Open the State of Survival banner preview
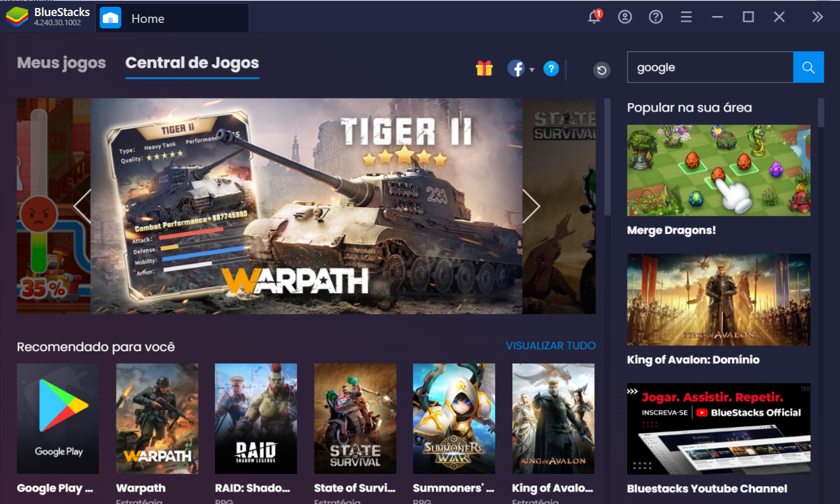 point(559,206)
